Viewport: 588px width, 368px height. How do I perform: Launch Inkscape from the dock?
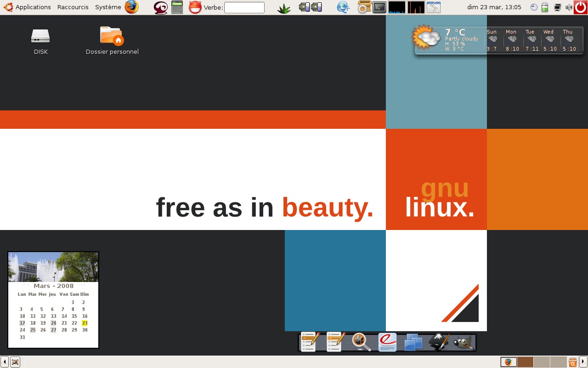439,342
